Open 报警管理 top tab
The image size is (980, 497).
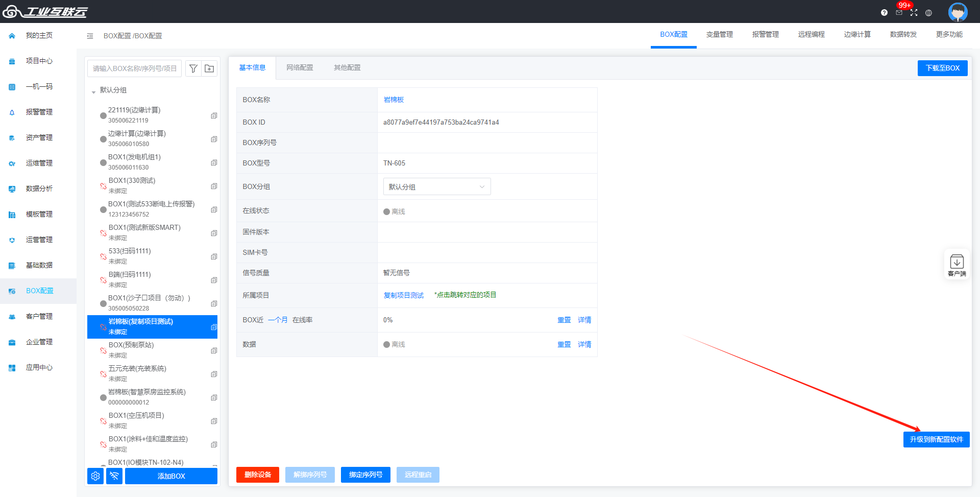point(766,34)
